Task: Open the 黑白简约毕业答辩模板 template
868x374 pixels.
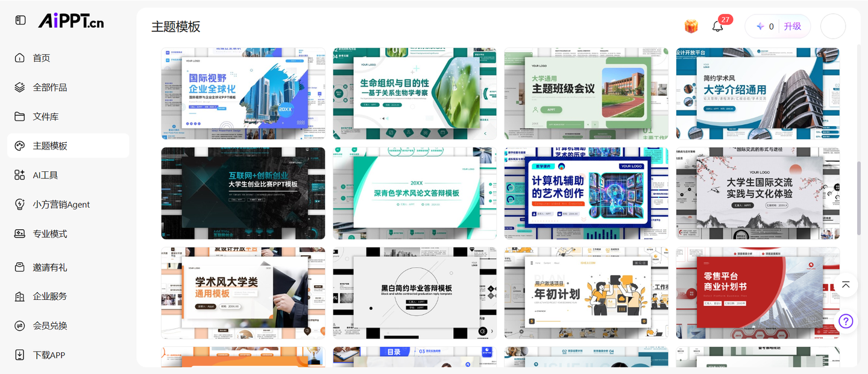Action: [x=415, y=293]
